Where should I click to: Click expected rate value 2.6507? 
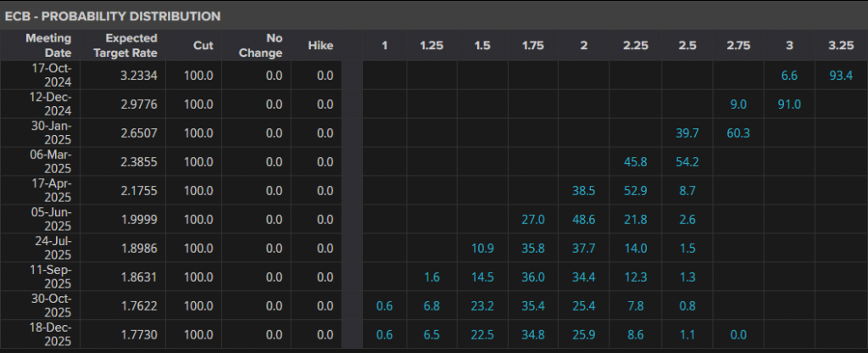pyautogui.click(x=139, y=133)
